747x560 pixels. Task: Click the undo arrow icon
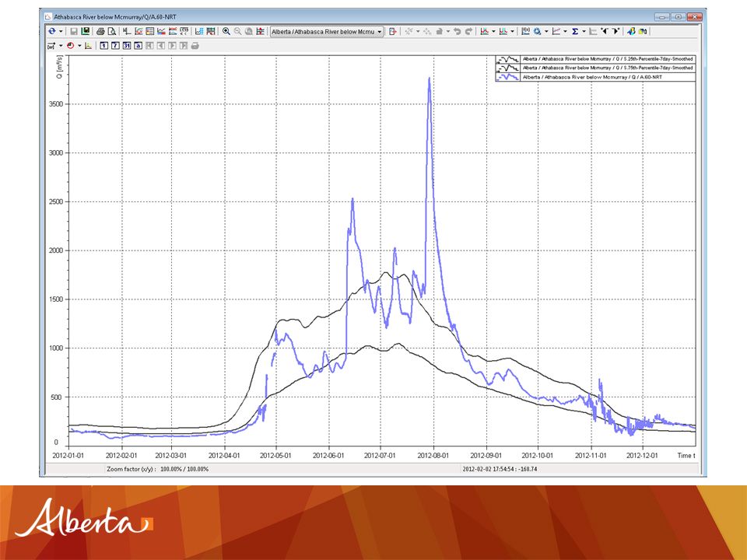pos(458,31)
